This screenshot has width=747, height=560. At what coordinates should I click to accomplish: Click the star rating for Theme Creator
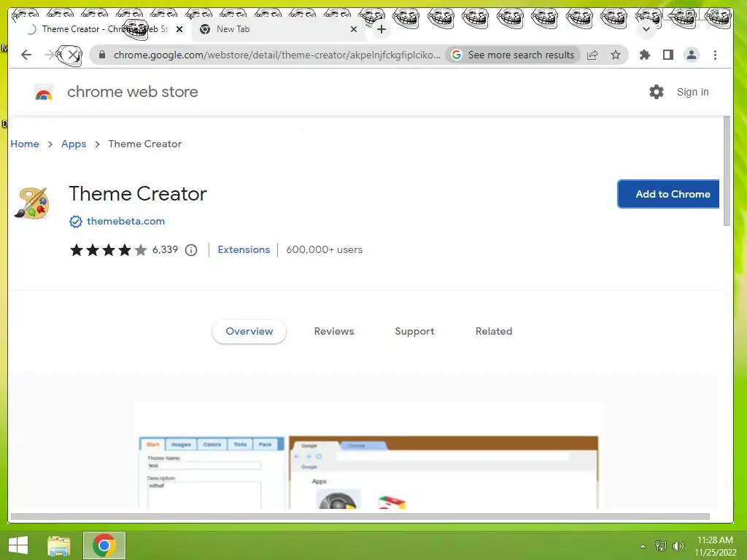click(x=108, y=250)
